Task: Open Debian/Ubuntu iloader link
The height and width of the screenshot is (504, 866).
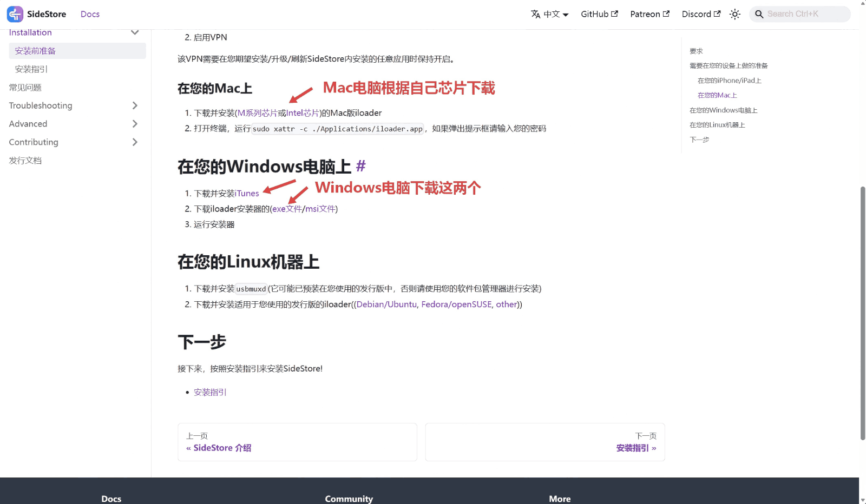Action: click(386, 304)
